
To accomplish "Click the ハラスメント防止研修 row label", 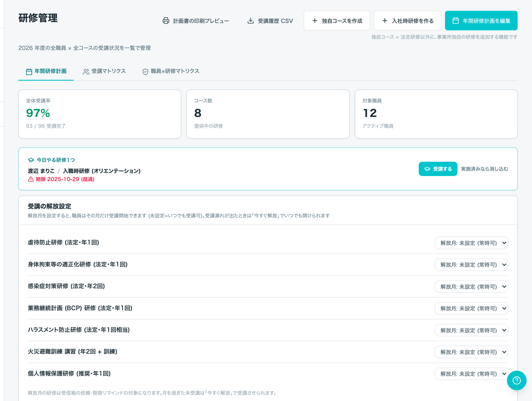I will pos(79,330).
